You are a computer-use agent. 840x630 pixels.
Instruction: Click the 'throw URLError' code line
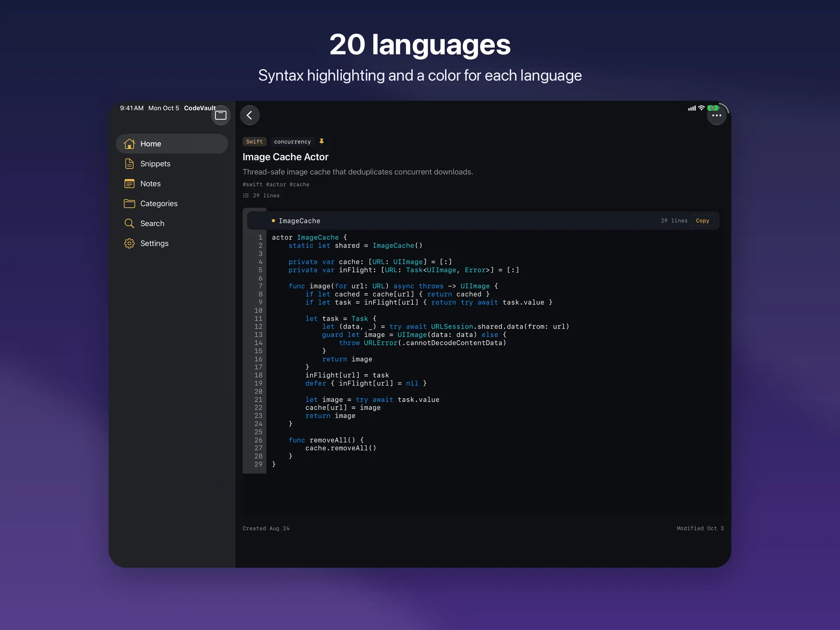[x=423, y=343]
